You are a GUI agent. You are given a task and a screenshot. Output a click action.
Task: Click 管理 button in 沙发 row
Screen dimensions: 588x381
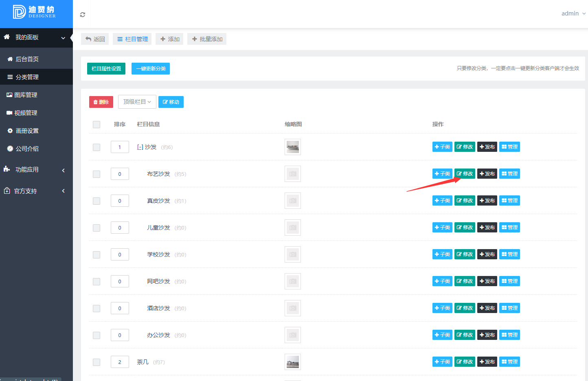click(x=509, y=147)
